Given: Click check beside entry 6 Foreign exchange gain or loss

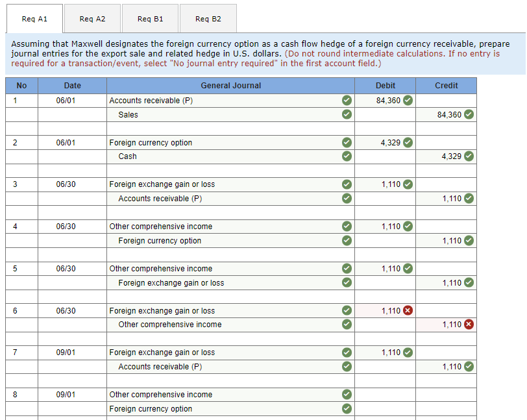Looking at the screenshot, I should [x=347, y=310].
